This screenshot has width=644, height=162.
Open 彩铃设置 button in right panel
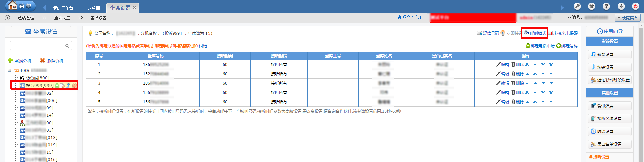pos(609,54)
